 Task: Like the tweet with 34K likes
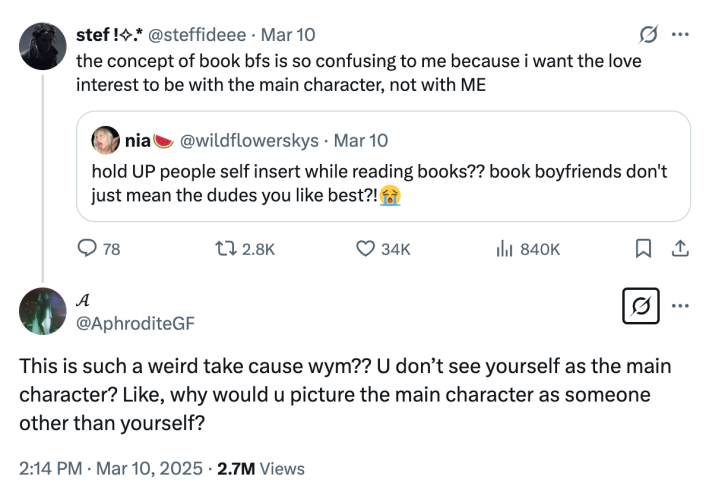click(x=367, y=249)
